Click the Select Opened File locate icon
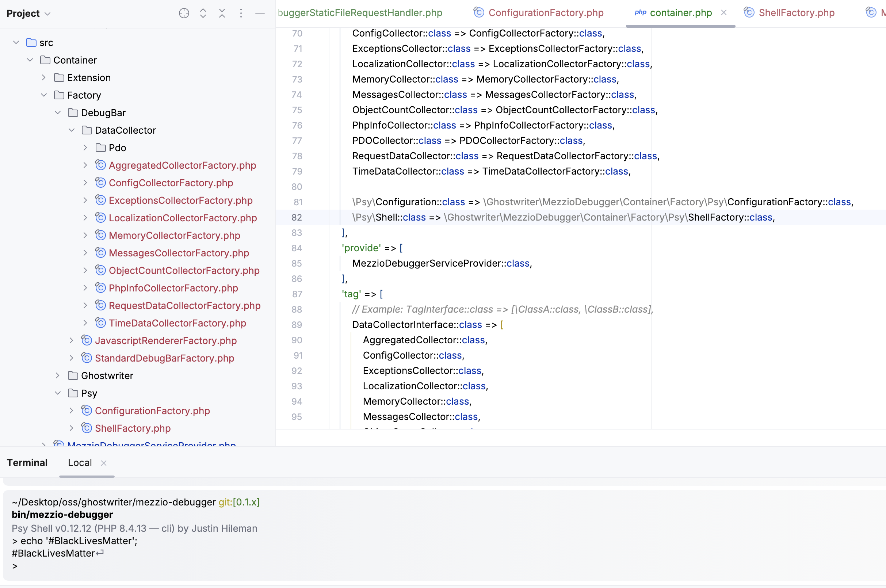The height and width of the screenshot is (588, 886). point(184,13)
